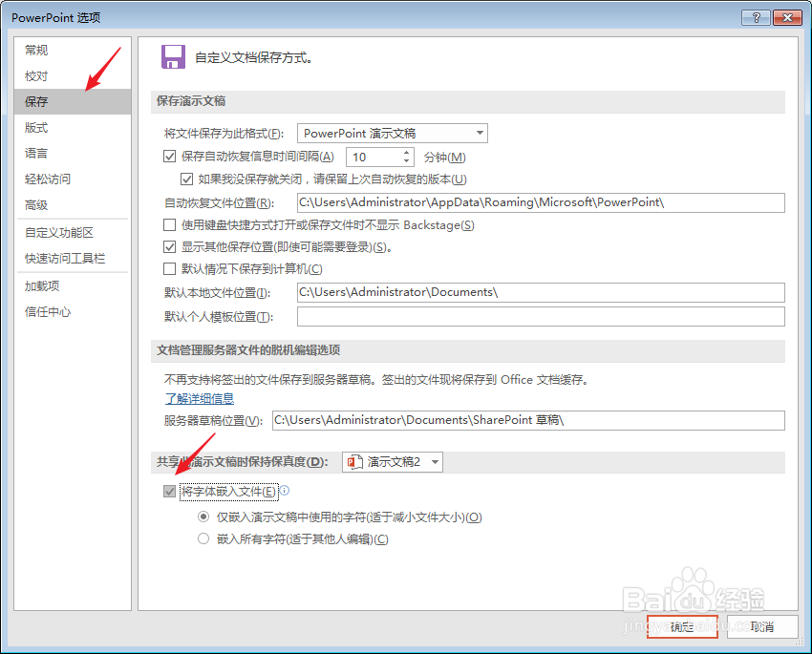Click the 了解详细信息 link
The image size is (812, 654).
click(x=199, y=398)
